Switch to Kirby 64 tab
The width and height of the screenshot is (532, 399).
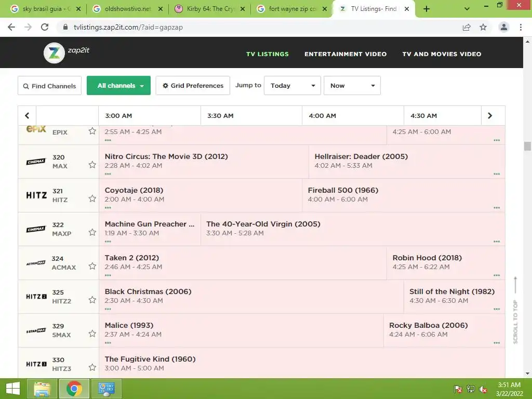[x=209, y=9]
